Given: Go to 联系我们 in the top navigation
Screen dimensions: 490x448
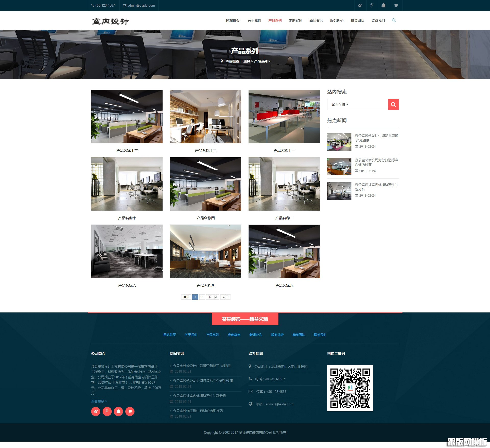Looking at the screenshot, I should point(378,20).
